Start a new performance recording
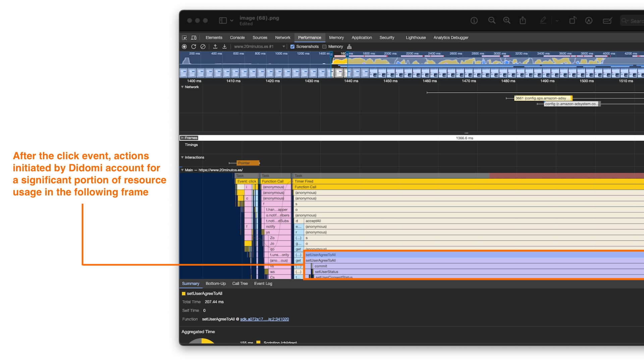The height and width of the screenshot is (362, 644). point(184,47)
